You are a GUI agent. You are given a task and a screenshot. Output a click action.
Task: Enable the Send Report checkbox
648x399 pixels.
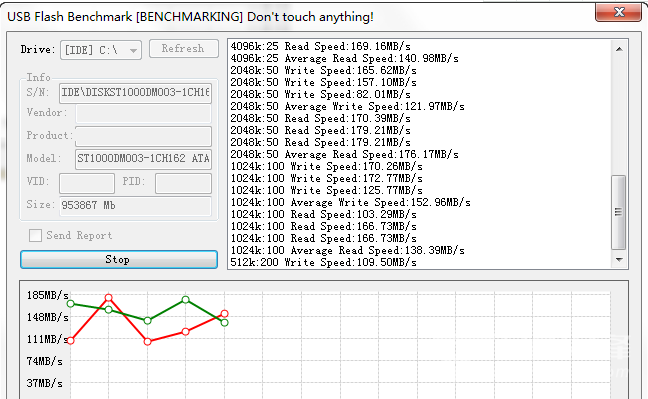(35, 235)
